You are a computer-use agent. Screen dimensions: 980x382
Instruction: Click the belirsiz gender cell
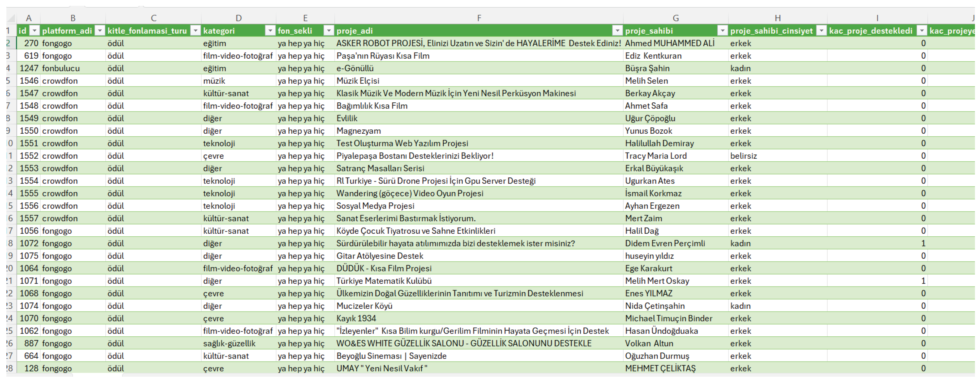click(x=743, y=156)
